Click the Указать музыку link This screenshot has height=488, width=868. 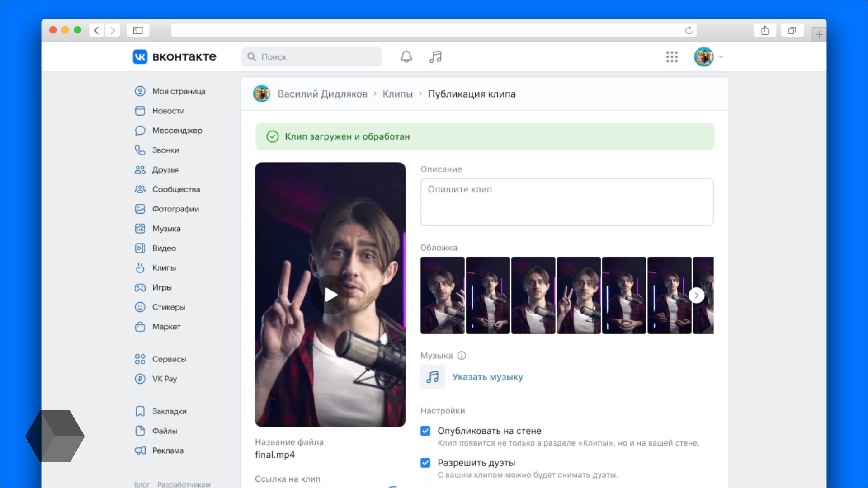487,377
